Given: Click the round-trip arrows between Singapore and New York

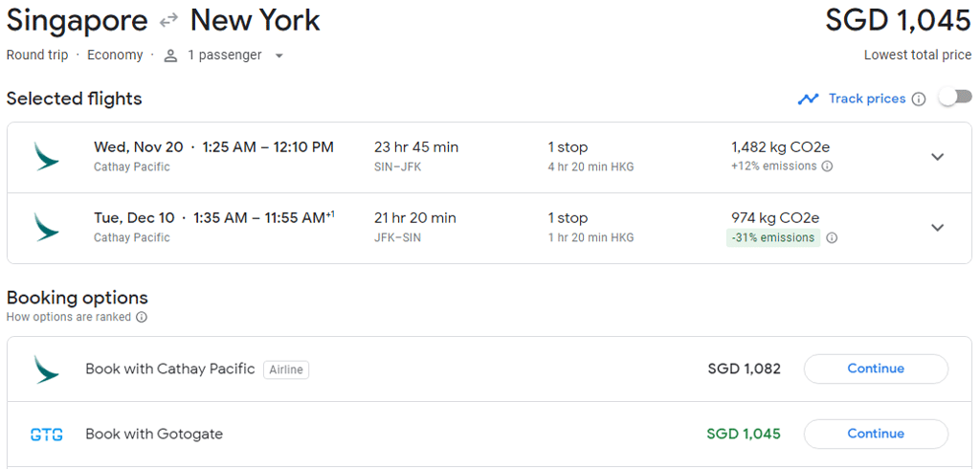Looking at the screenshot, I should pyautogui.click(x=169, y=21).
